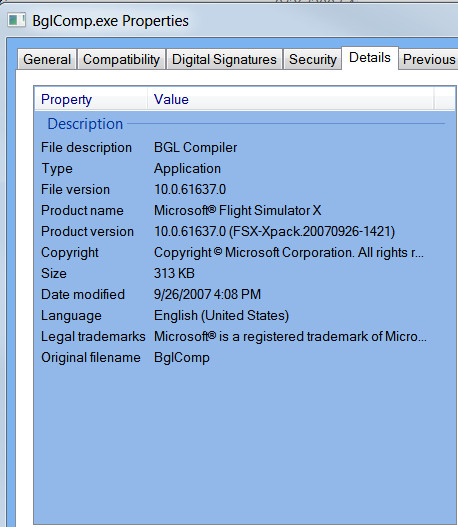Click the 'BglComp.exe Properties' window title
This screenshot has height=527, width=458.
[x=110, y=21]
